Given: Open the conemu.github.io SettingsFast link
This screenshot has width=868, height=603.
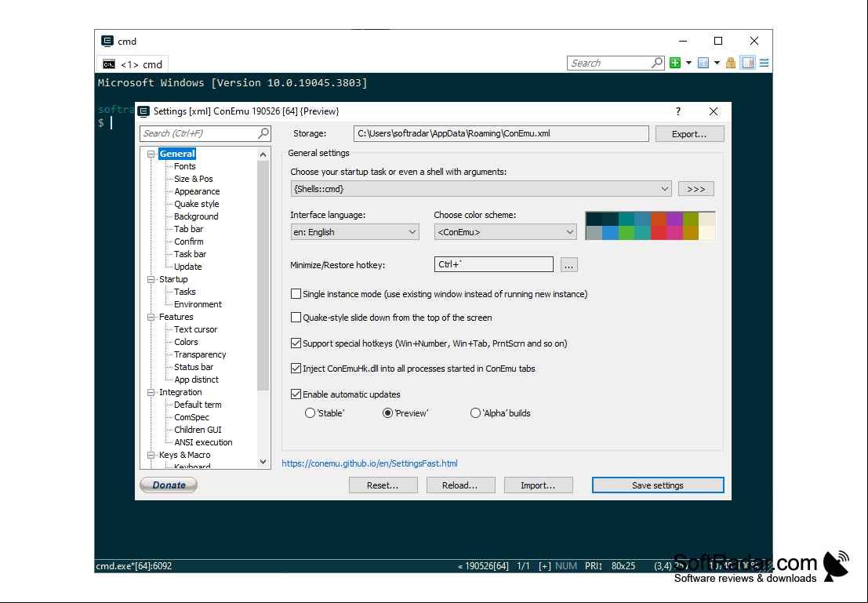Looking at the screenshot, I should click(370, 463).
